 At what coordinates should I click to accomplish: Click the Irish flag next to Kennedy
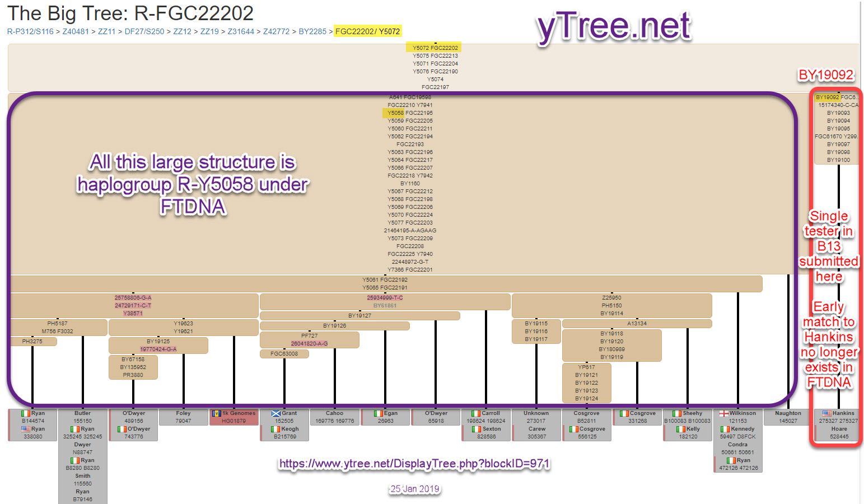(x=725, y=429)
